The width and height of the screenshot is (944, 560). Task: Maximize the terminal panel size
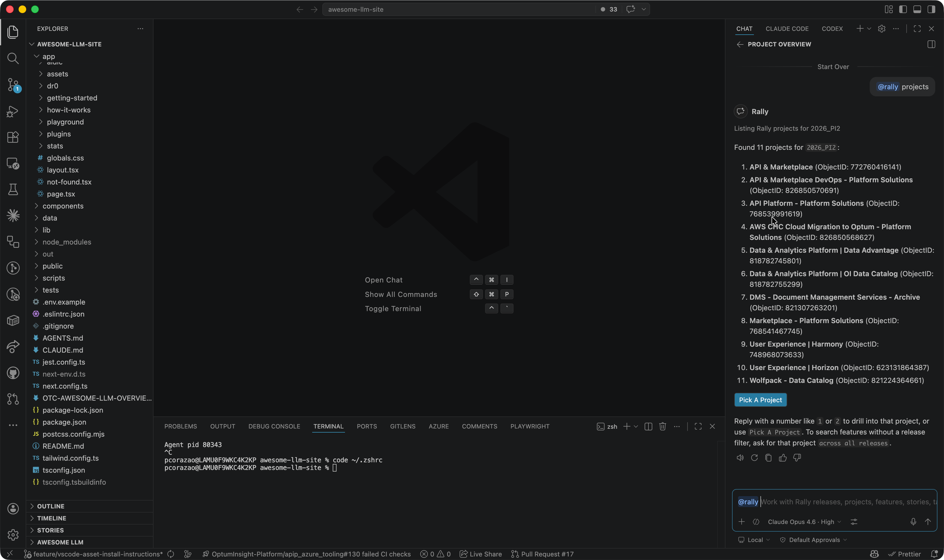(698, 427)
